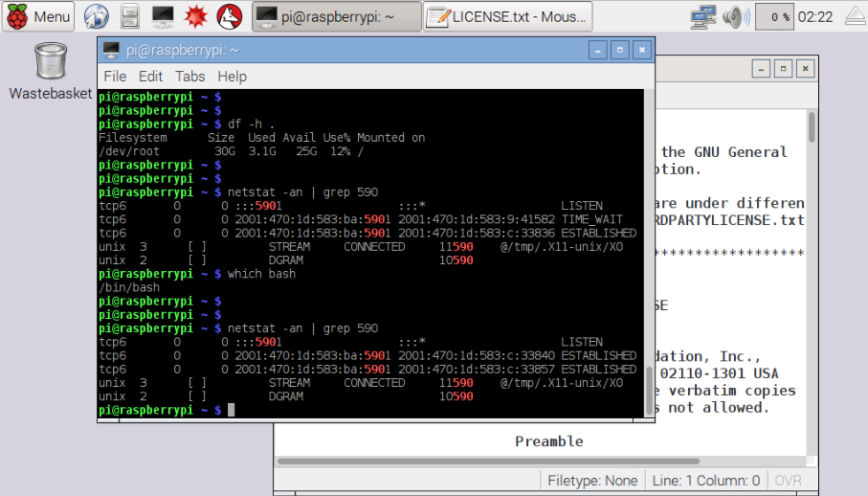Click the CPU usage monitor showing 0 %
This screenshot has width=868, height=496.
[x=774, y=17]
